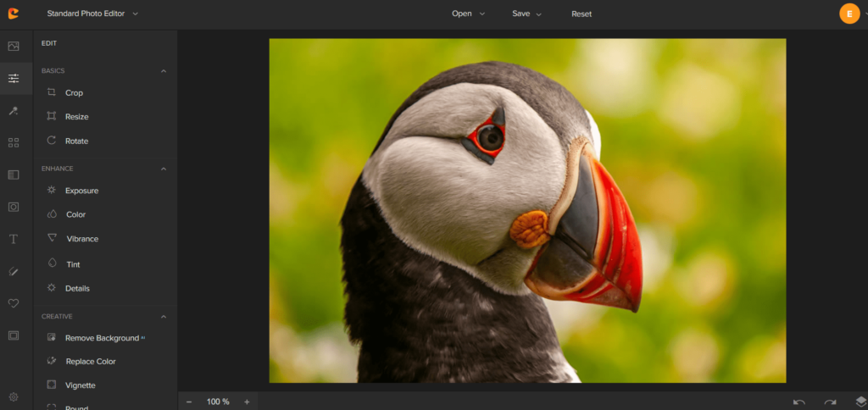Collapse the Enhance section

click(x=164, y=169)
